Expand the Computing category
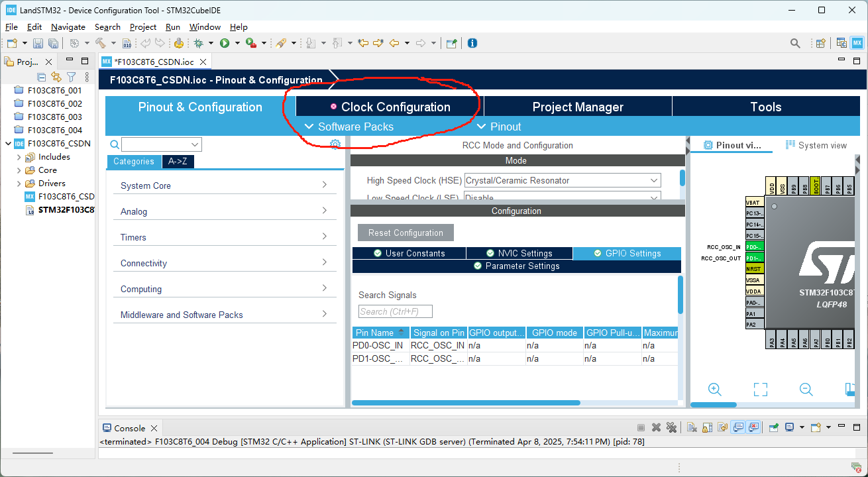Screen dimensions: 868x477 pyautogui.click(x=225, y=289)
